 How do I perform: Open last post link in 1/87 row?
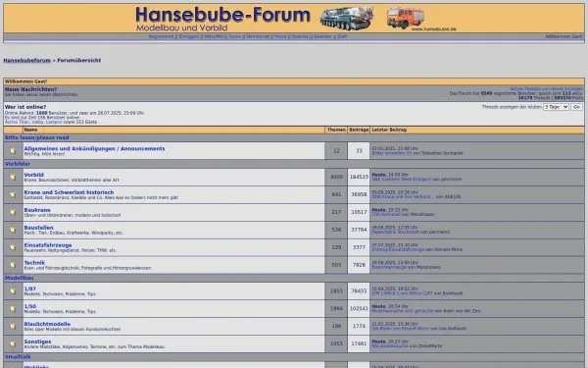point(402,293)
